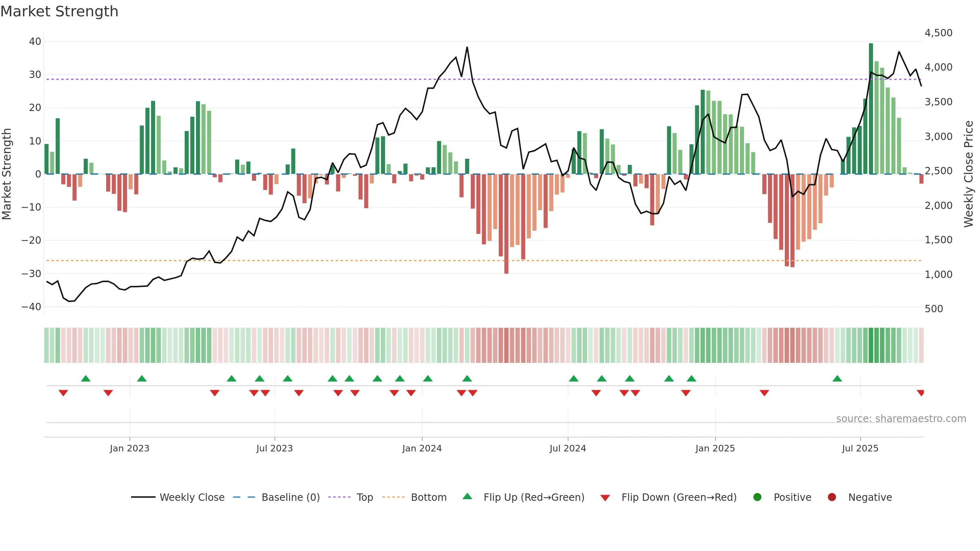Click the Jan 2025 x-axis label
This screenshot has height=551, width=980.
point(715,448)
